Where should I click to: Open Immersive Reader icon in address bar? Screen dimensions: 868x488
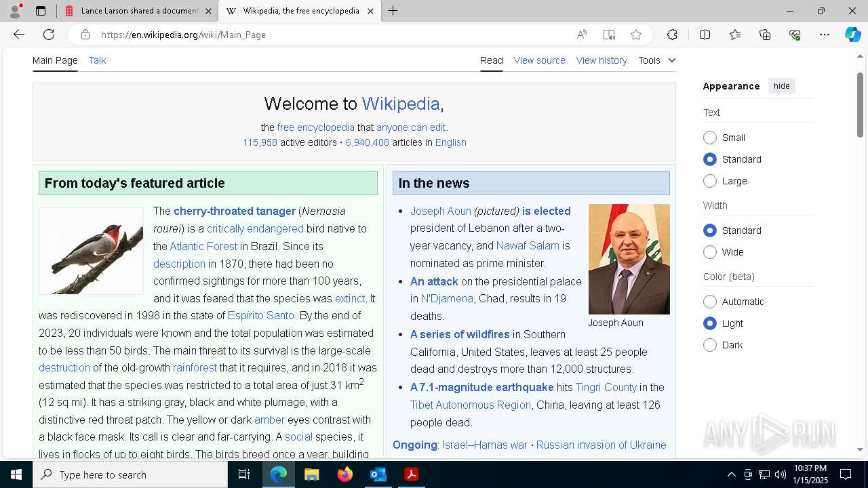pyautogui.click(x=609, y=35)
